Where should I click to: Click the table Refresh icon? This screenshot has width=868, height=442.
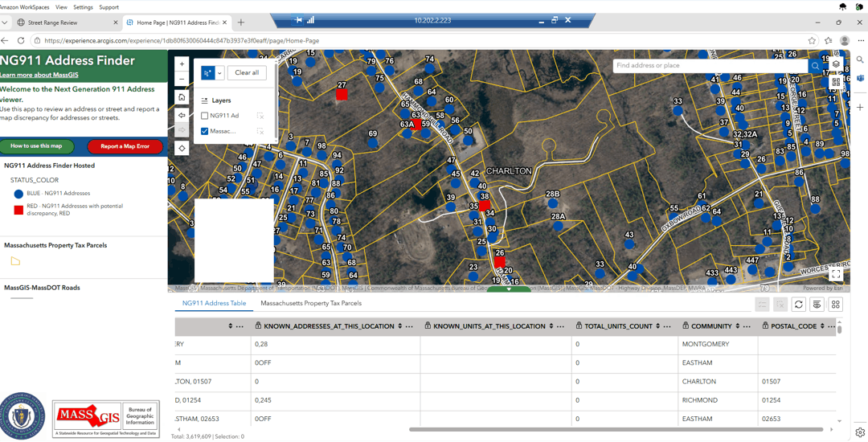coord(798,305)
